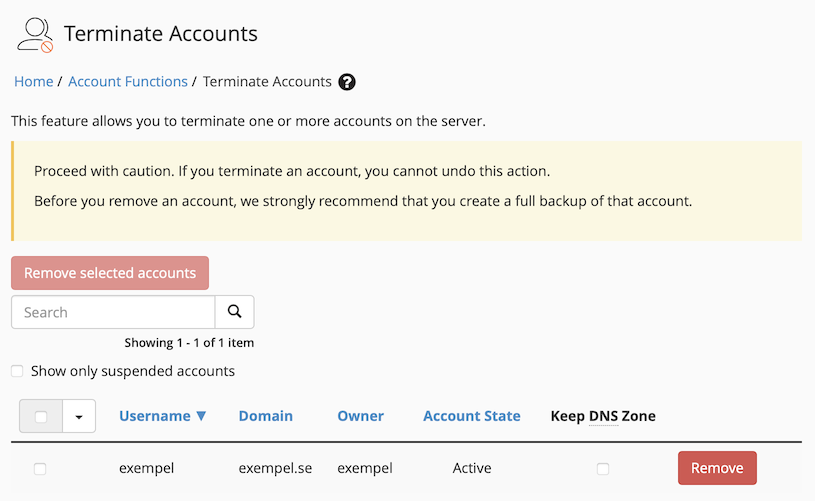Enable Keep DNS Zone for exempel

pos(602,468)
